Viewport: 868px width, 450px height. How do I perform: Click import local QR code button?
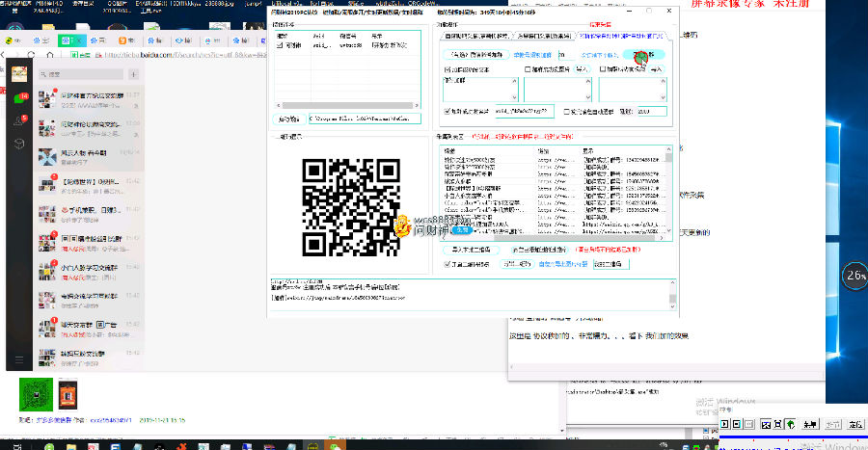point(471,250)
